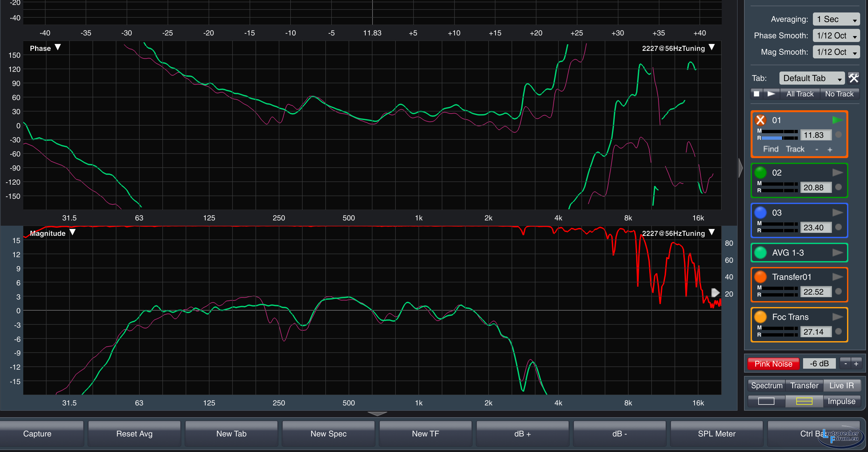The height and width of the screenshot is (452, 868).
Task: Switch to the Live IR tab
Action: 841,385
